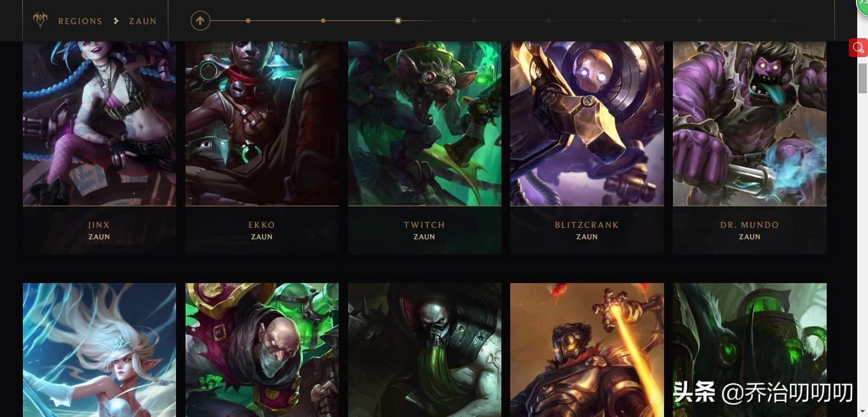Image resolution: width=868 pixels, height=417 pixels.
Task: Select the Zaun breadcrumb item
Action: pos(143,21)
